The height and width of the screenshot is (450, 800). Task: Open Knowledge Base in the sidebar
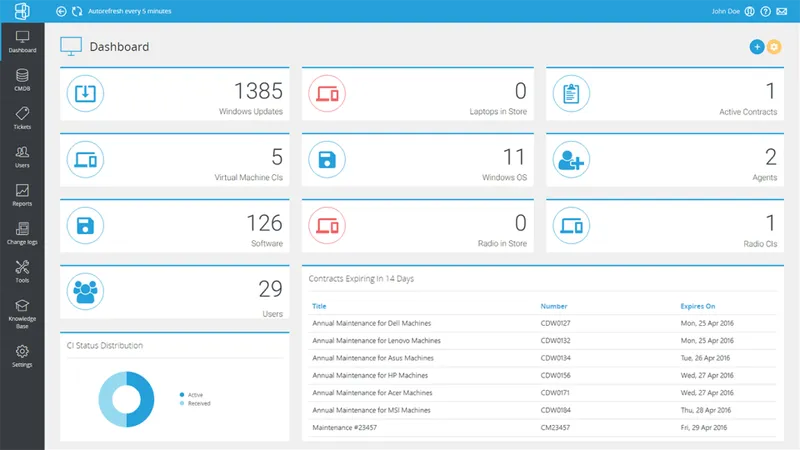coord(22,314)
